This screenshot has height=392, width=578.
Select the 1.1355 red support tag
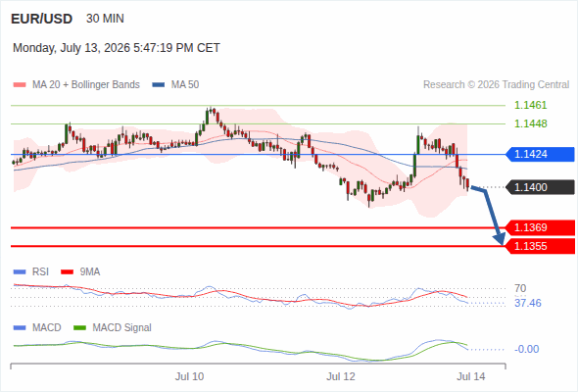(x=541, y=246)
